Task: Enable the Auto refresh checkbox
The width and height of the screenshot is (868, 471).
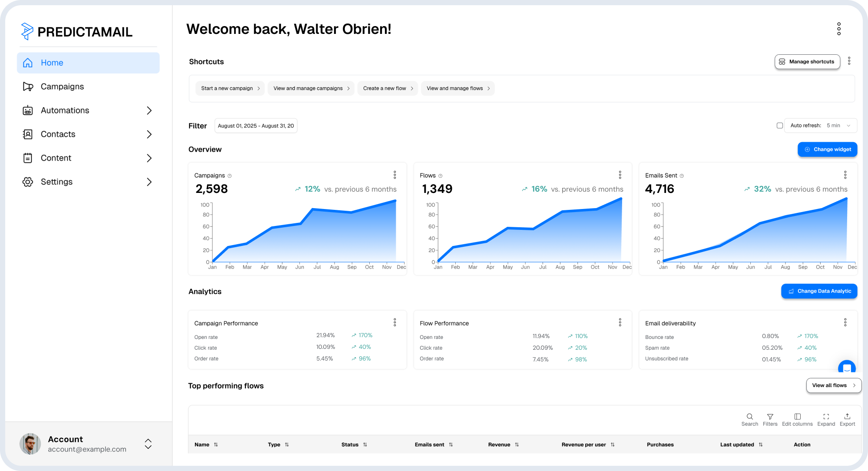Action: click(780, 125)
